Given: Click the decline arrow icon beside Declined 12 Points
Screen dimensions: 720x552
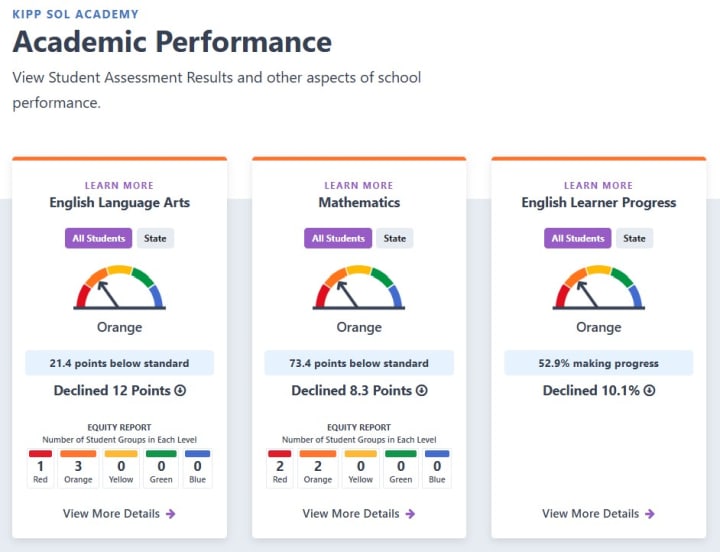Looking at the screenshot, I should click(180, 391).
